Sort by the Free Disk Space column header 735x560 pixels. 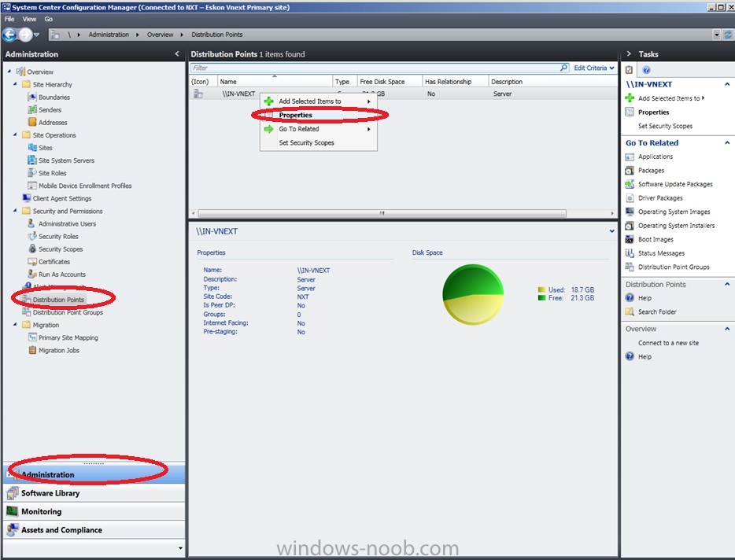point(390,82)
